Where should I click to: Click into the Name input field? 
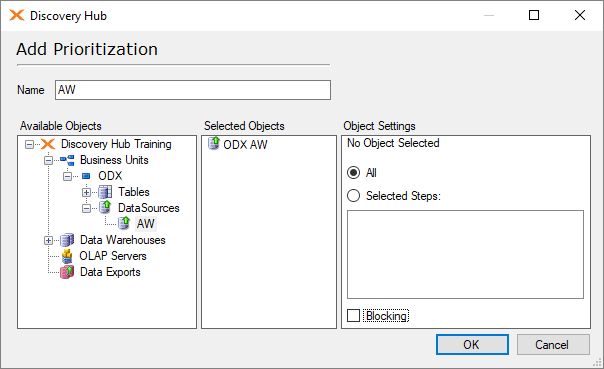(193, 90)
